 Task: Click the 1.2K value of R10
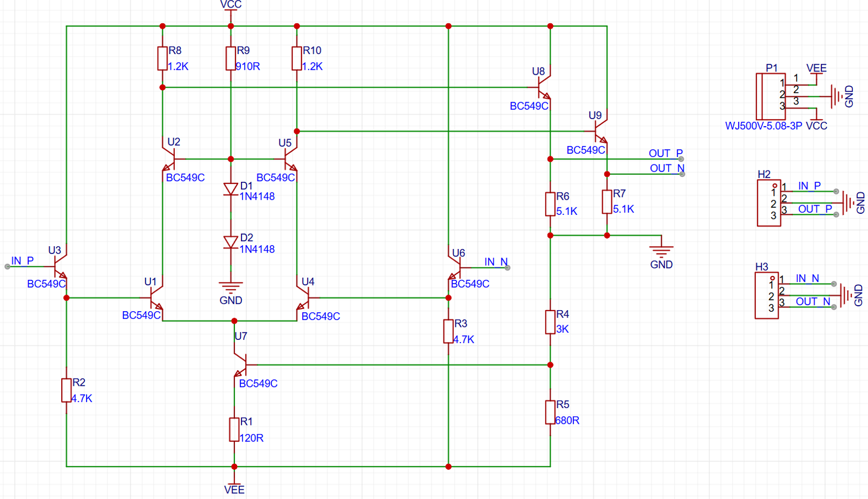pos(312,67)
